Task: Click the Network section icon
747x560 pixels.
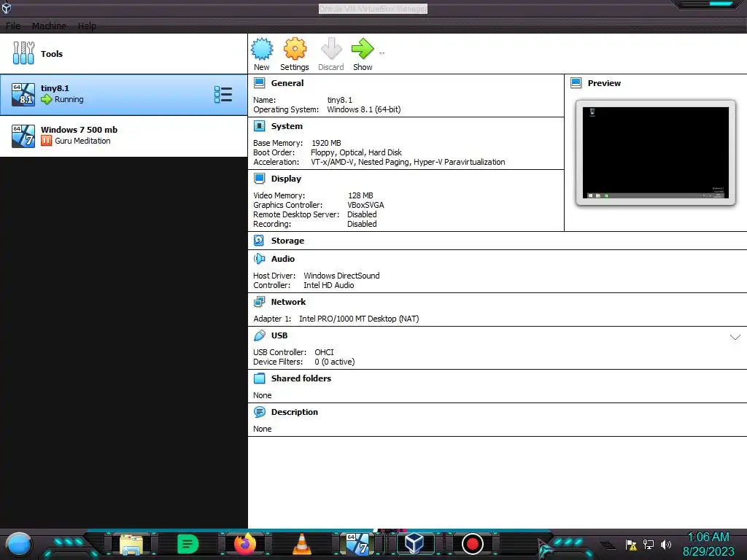Action: 259,301
